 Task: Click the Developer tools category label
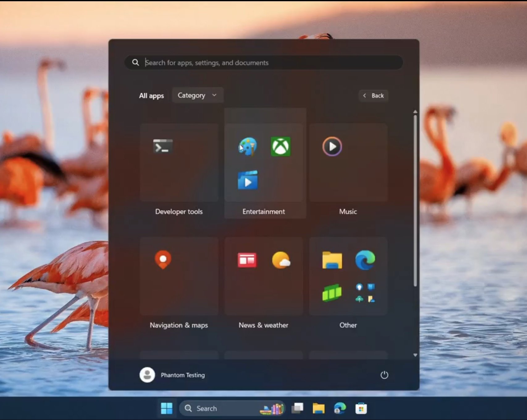pyautogui.click(x=179, y=212)
